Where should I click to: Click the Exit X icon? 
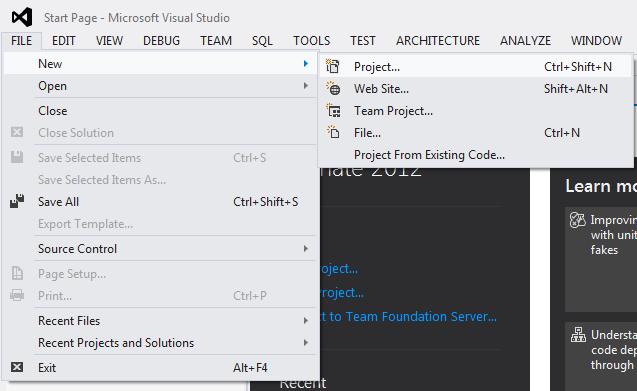coord(17,367)
